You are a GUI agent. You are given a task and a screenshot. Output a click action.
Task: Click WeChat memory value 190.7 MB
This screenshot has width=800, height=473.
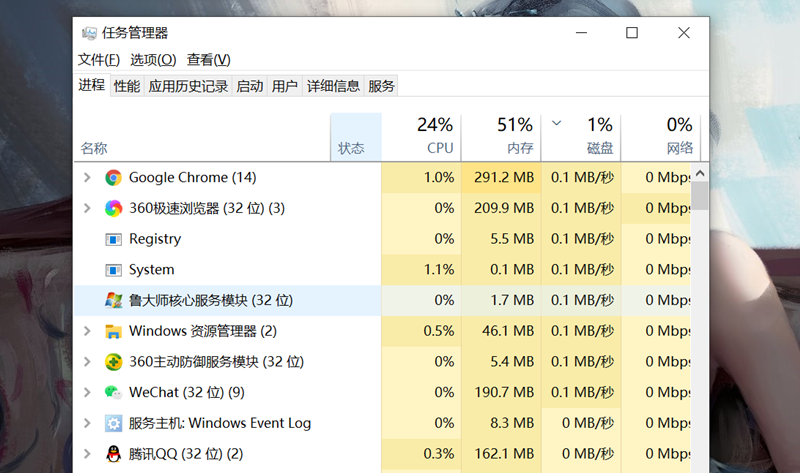(504, 392)
